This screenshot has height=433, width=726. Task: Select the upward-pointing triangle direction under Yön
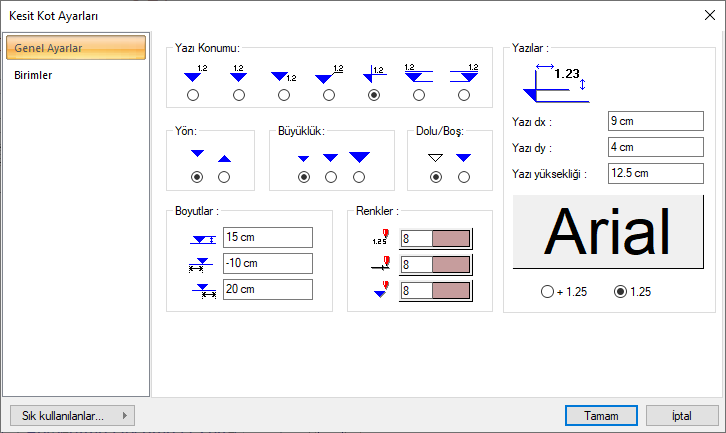[224, 177]
